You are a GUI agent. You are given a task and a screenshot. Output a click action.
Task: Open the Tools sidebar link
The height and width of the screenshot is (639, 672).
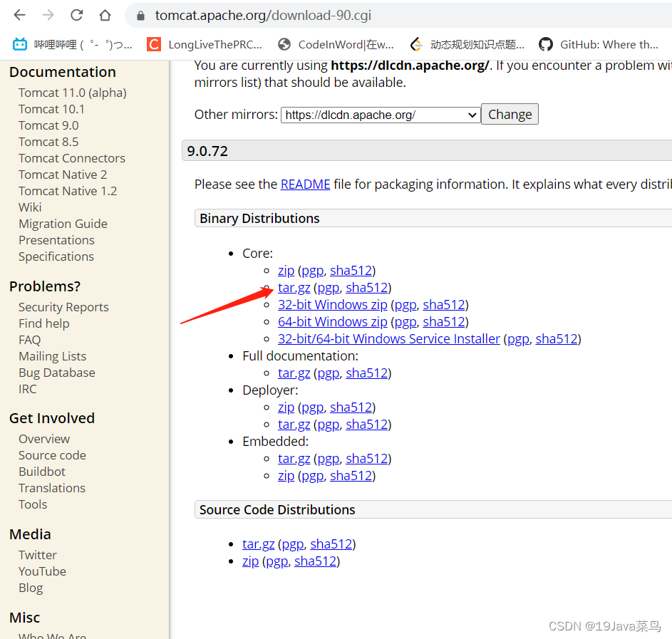[x=33, y=504]
